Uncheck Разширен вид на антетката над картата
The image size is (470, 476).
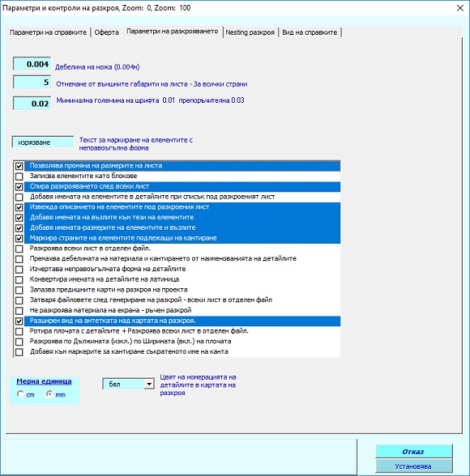point(19,321)
